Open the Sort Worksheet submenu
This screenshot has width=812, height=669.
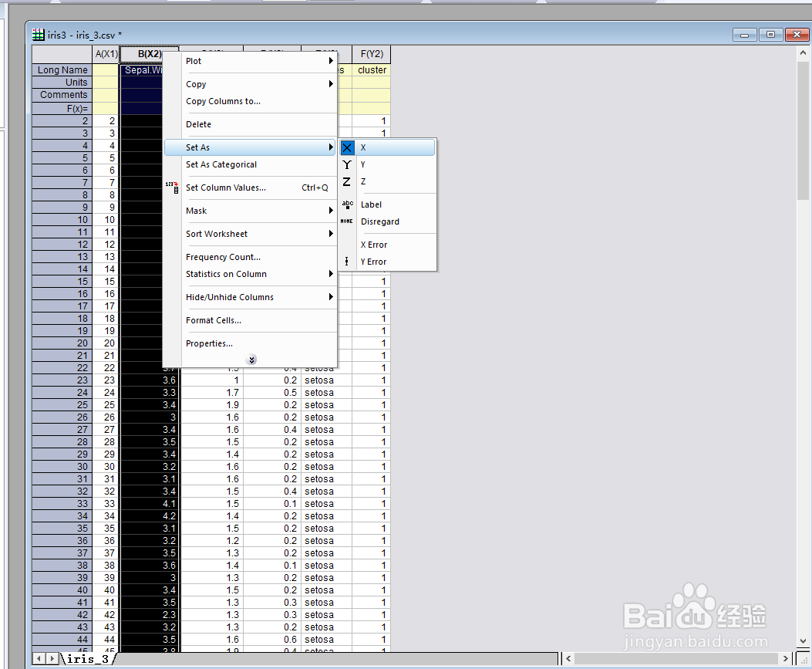point(250,234)
